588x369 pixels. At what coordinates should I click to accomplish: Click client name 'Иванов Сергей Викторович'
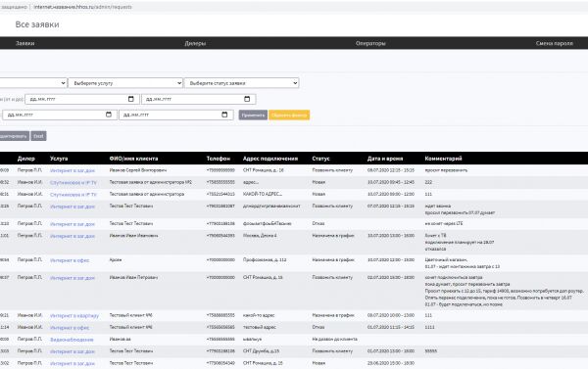click(x=138, y=170)
